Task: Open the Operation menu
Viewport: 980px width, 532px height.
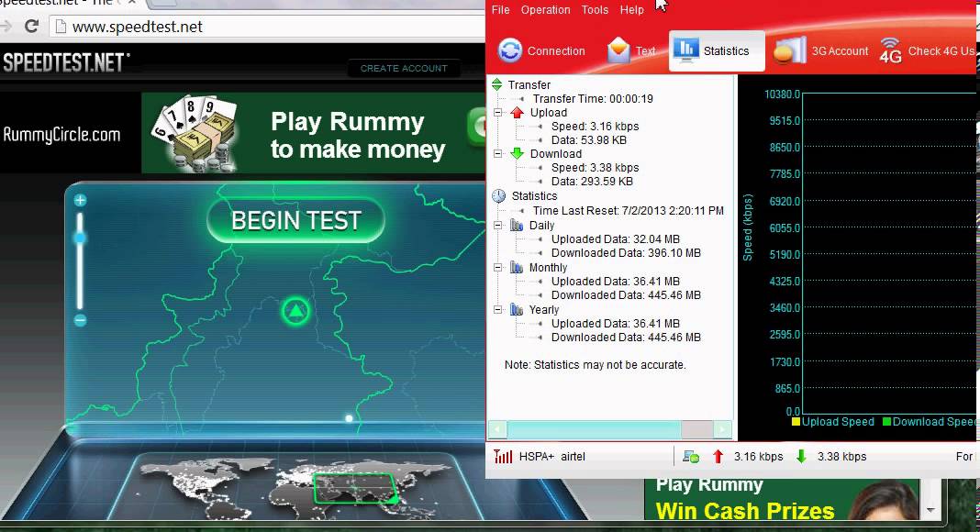Action: tap(545, 10)
